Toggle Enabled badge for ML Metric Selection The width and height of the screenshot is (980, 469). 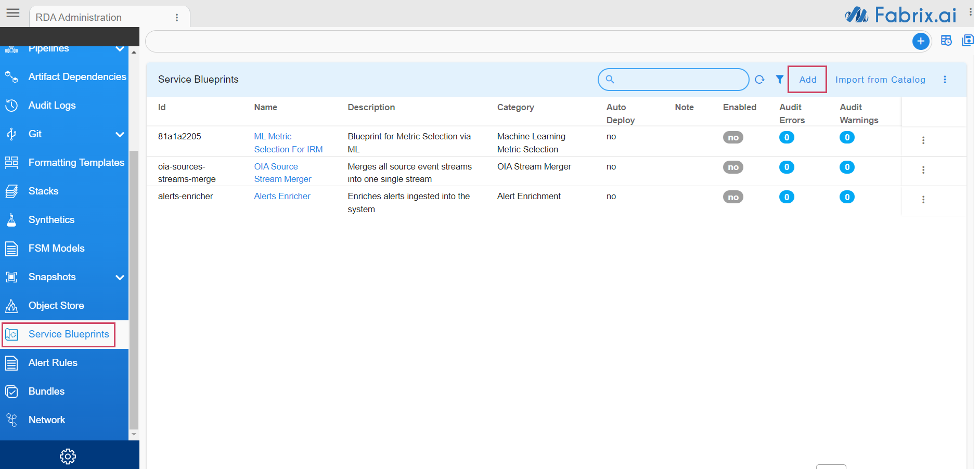click(x=733, y=138)
